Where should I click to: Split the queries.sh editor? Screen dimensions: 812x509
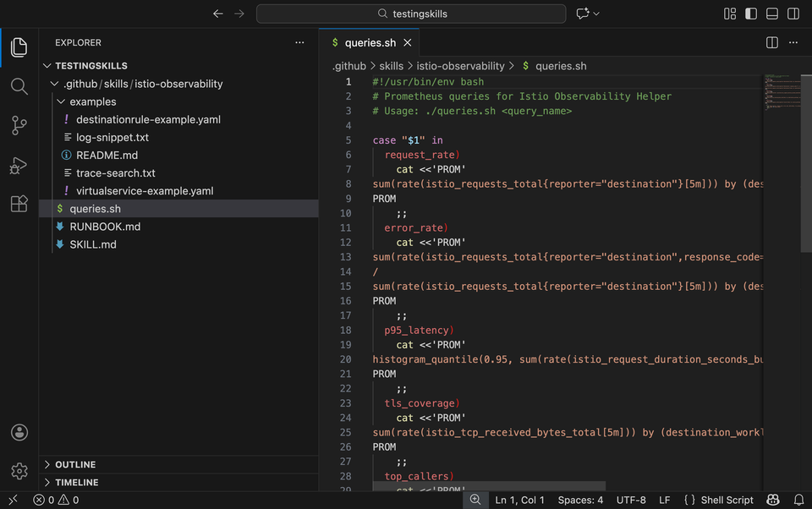coord(771,42)
